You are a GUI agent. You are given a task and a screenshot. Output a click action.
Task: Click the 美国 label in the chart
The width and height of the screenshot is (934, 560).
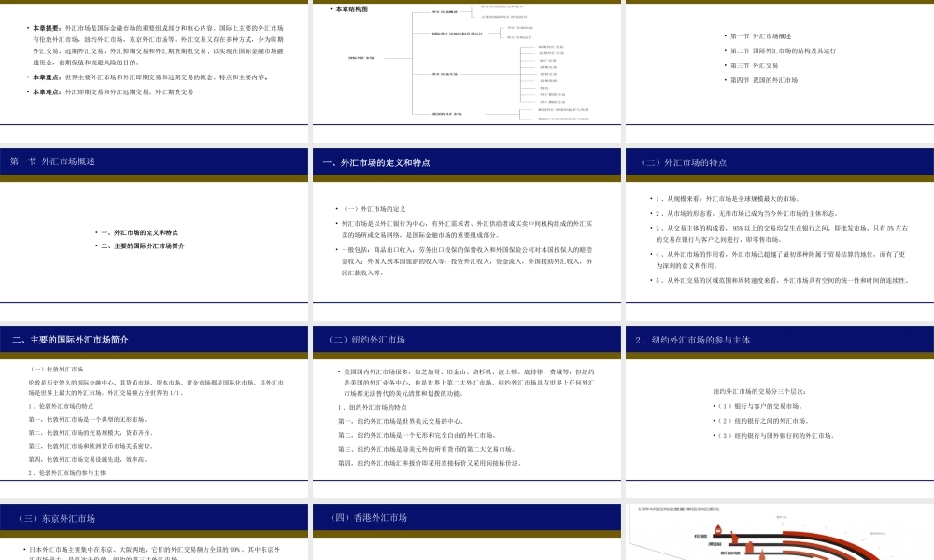coord(716,544)
